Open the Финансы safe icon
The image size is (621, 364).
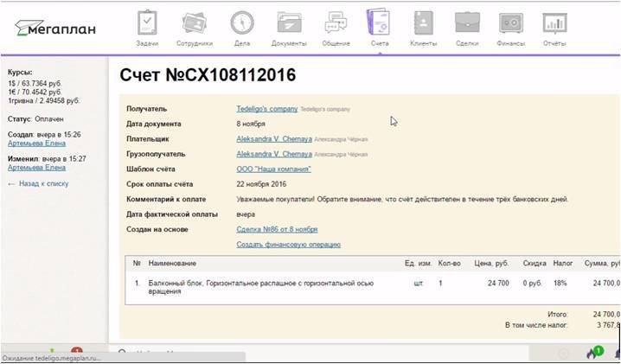(x=511, y=24)
